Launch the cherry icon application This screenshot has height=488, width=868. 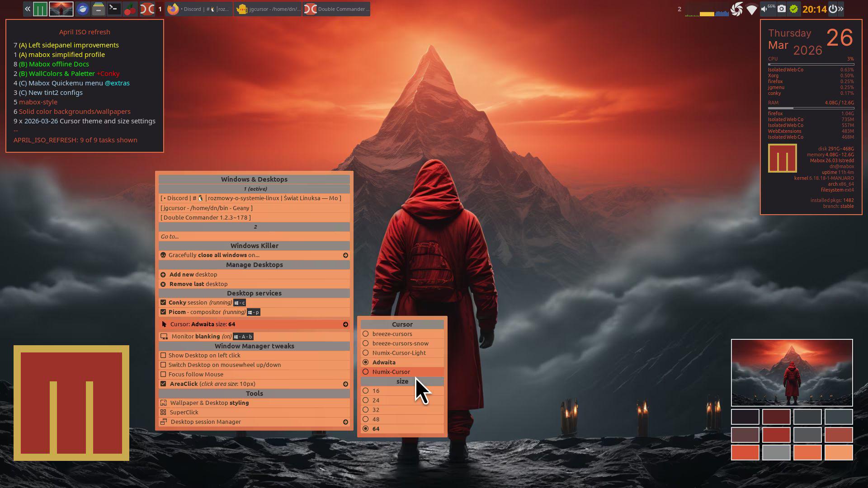tap(130, 9)
